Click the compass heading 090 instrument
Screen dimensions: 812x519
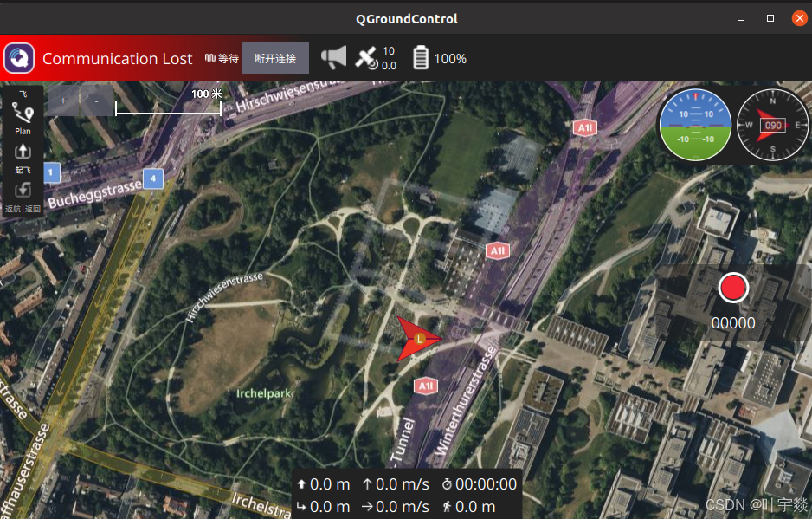772,125
